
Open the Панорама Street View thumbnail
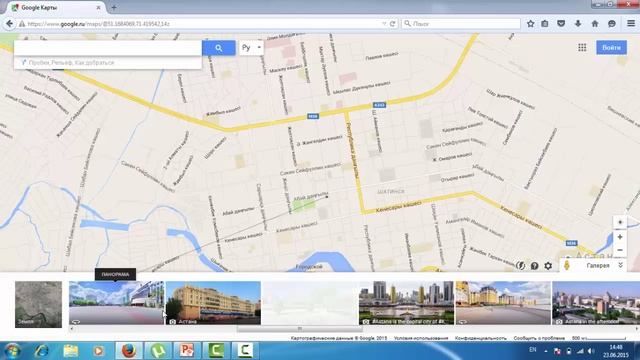tap(116, 303)
